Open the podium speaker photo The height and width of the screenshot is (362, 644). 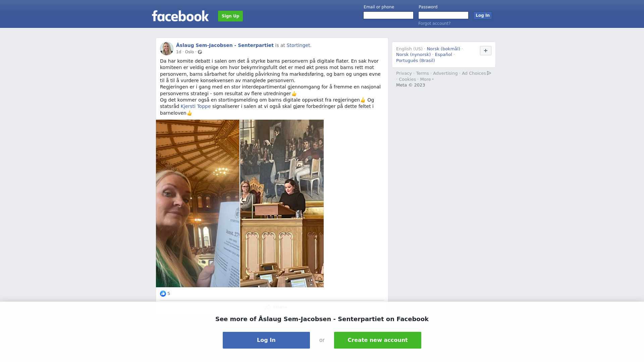(282, 203)
